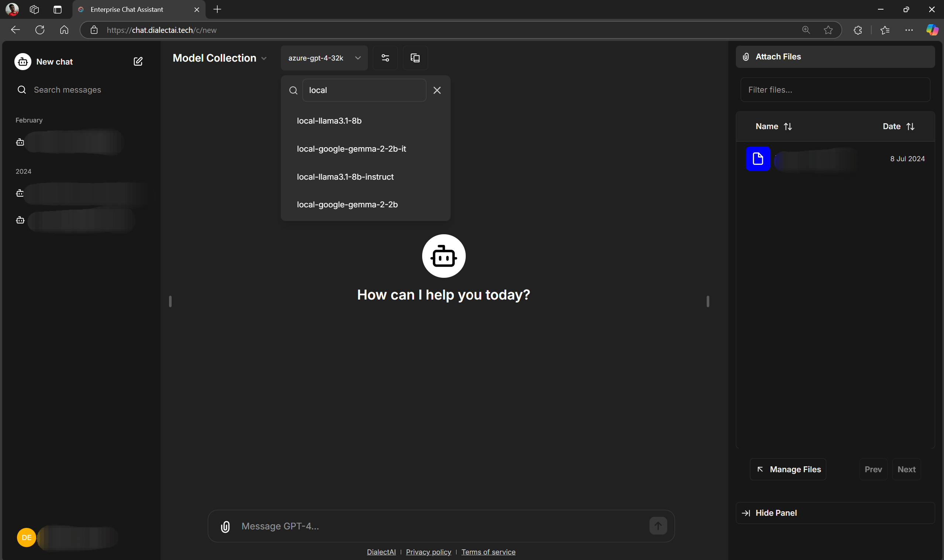Select local-llama3.1-8b-instruct model
This screenshot has height=560, width=944.
pyautogui.click(x=365, y=177)
